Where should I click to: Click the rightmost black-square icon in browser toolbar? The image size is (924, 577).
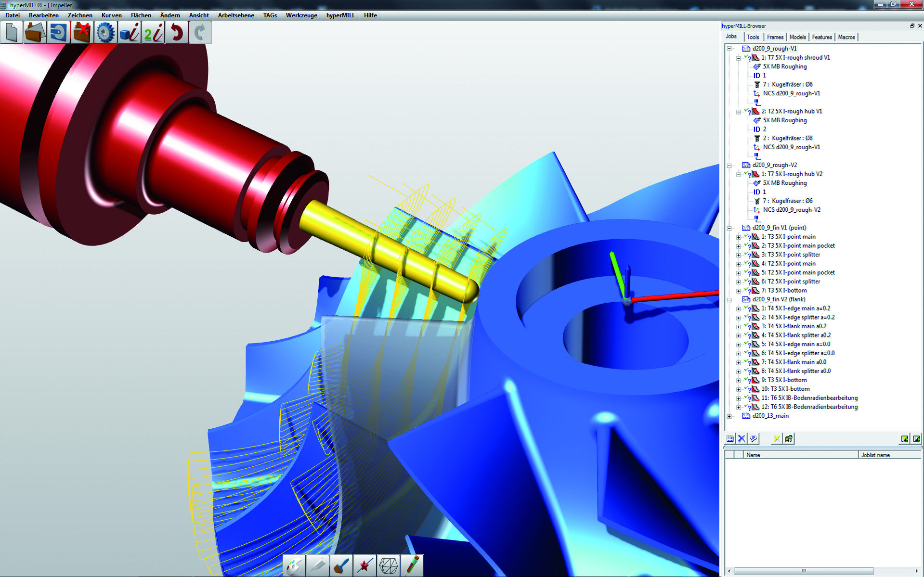(916, 438)
